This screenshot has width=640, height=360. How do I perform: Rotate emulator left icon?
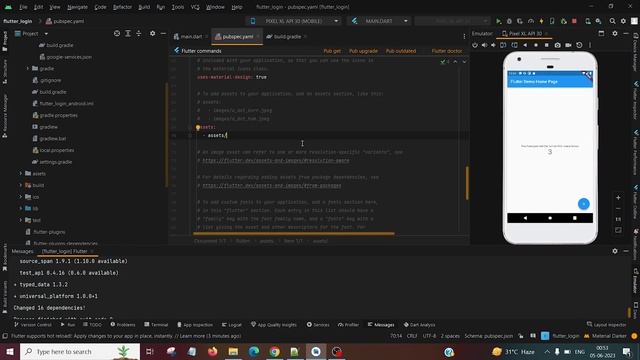tap(503, 45)
